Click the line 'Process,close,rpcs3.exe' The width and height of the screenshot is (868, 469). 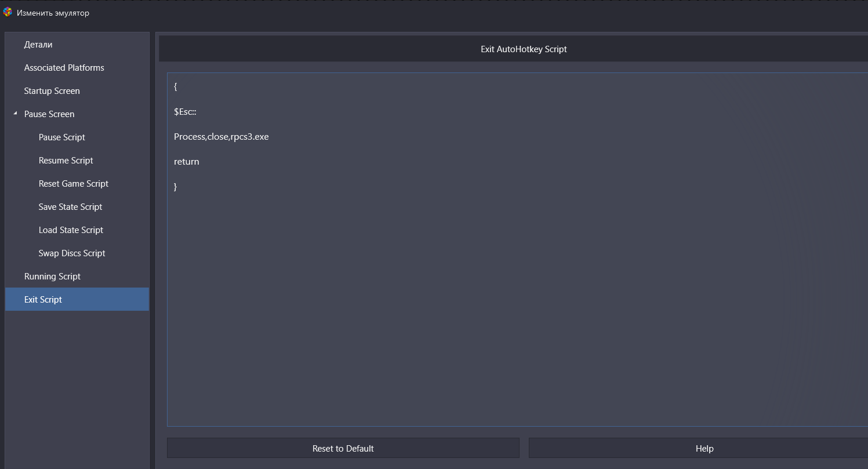click(x=221, y=137)
